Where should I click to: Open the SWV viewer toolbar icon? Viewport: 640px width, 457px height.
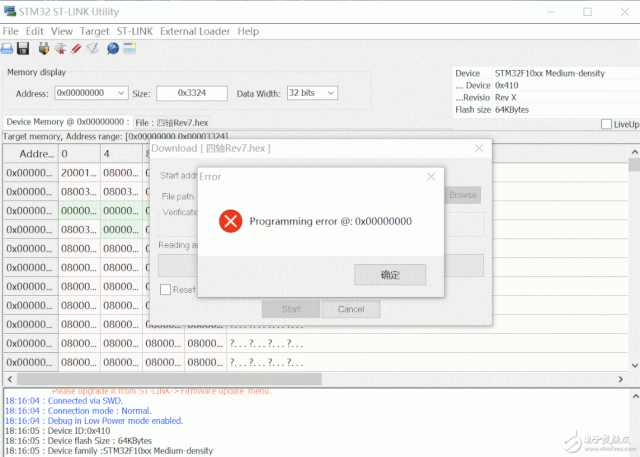coord(129,49)
